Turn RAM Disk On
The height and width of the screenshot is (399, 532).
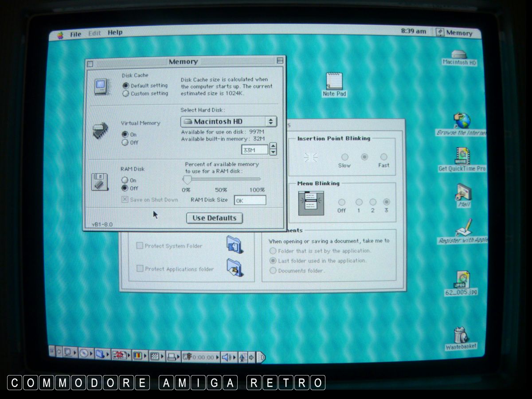tap(125, 180)
